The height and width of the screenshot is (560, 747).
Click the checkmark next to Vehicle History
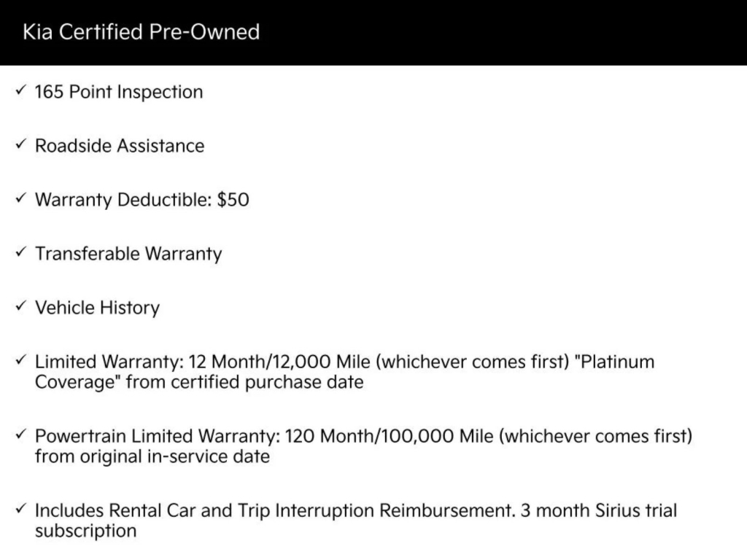coord(20,307)
